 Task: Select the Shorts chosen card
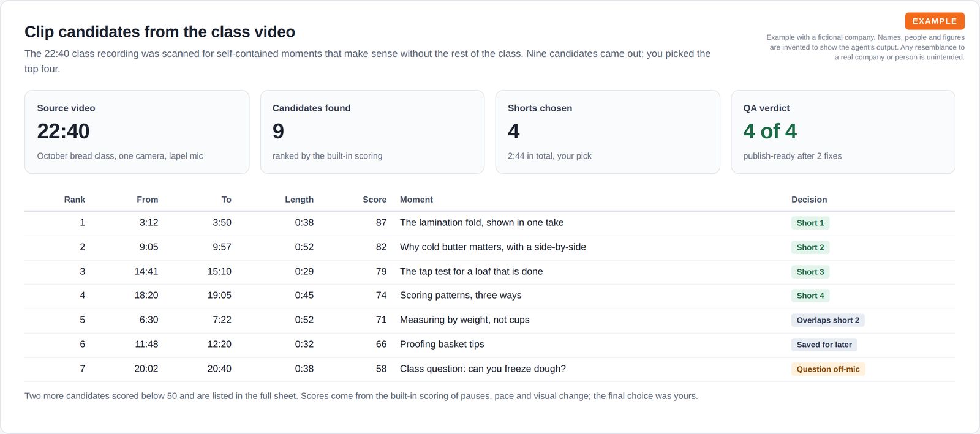coord(608,132)
